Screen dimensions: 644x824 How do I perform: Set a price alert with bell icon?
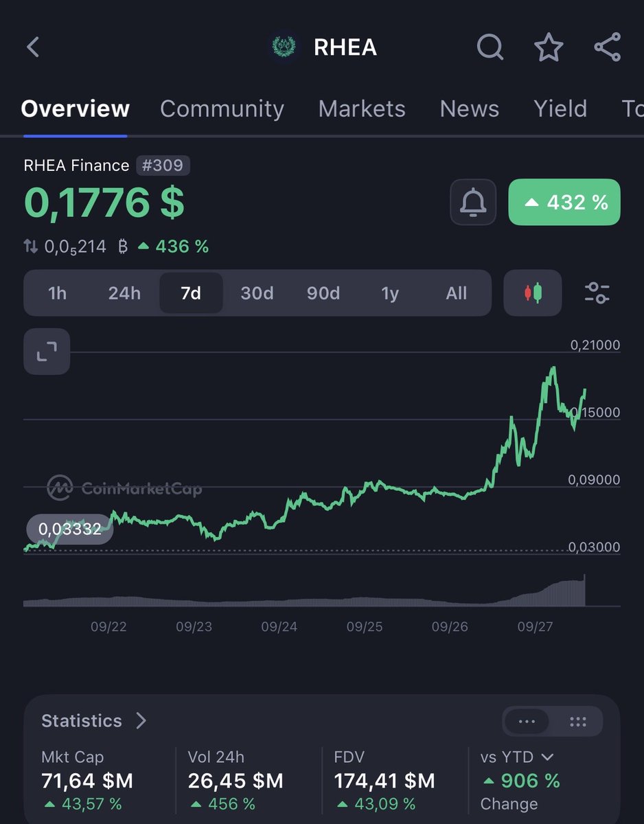(x=472, y=202)
